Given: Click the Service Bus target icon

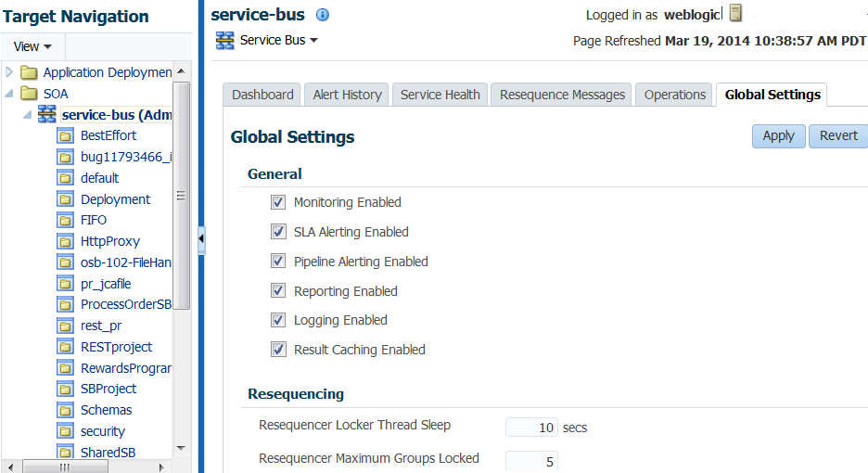Looking at the screenshot, I should (x=224, y=41).
